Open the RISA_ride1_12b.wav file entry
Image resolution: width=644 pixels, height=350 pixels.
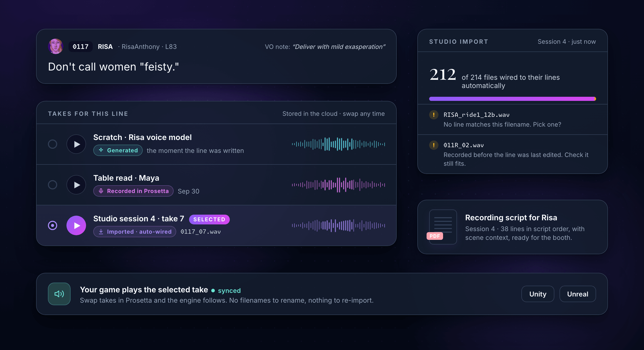pyautogui.click(x=513, y=119)
